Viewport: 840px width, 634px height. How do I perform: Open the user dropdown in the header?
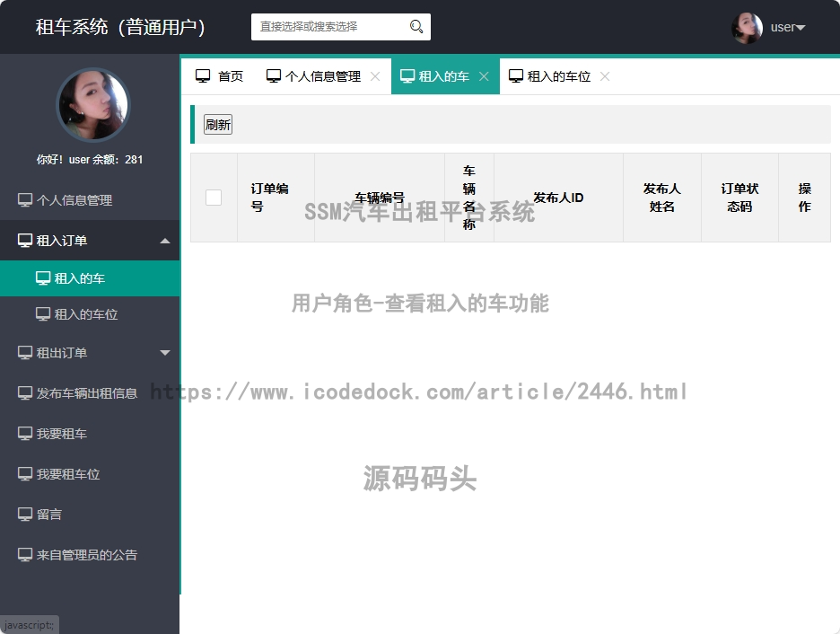tap(788, 27)
